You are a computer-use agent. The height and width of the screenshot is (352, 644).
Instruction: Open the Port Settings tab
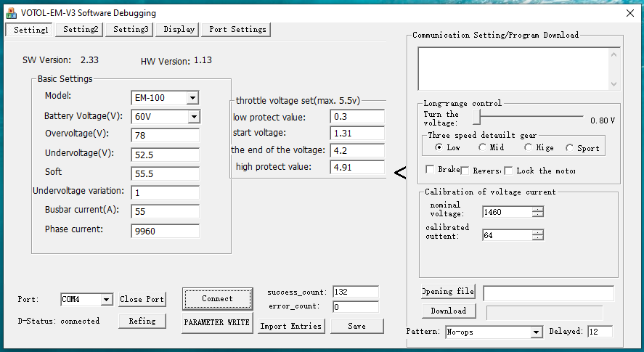pyautogui.click(x=237, y=29)
